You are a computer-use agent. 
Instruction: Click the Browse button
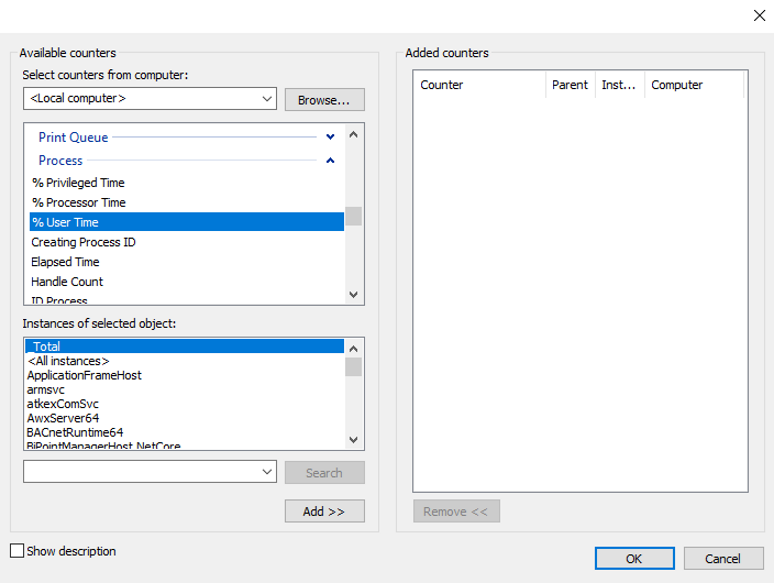pyautogui.click(x=324, y=100)
